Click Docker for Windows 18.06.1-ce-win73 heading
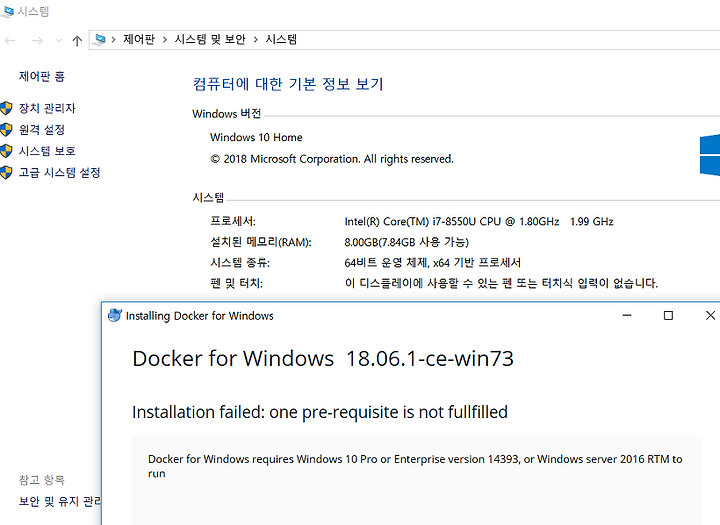 click(x=323, y=359)
